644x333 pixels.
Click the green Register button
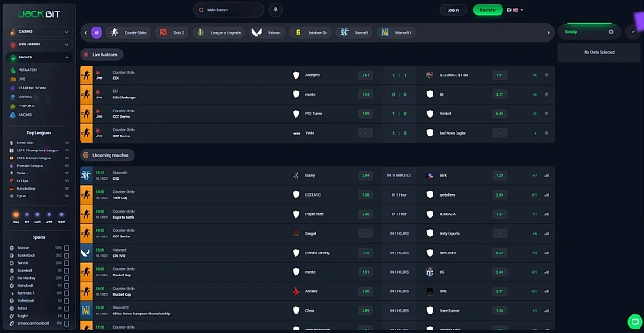coord(488,10)
